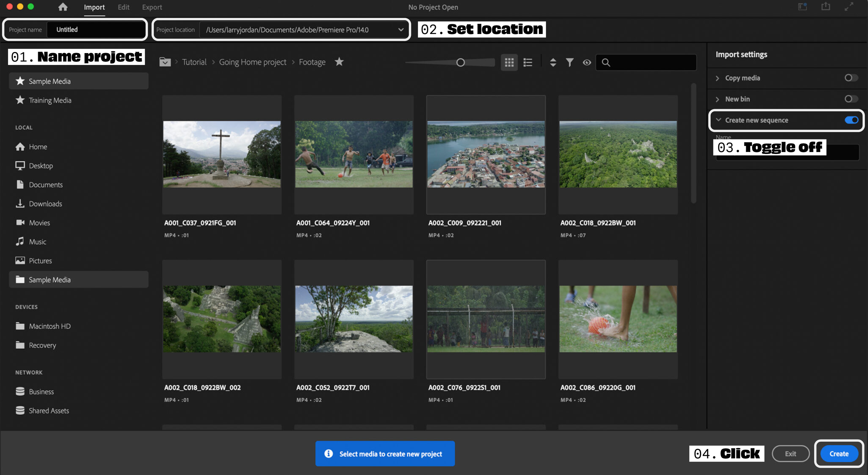The width and height of the screenshot is (868, 475).
Task: Open the quick export share icon
Action: (x=826, y=7)
